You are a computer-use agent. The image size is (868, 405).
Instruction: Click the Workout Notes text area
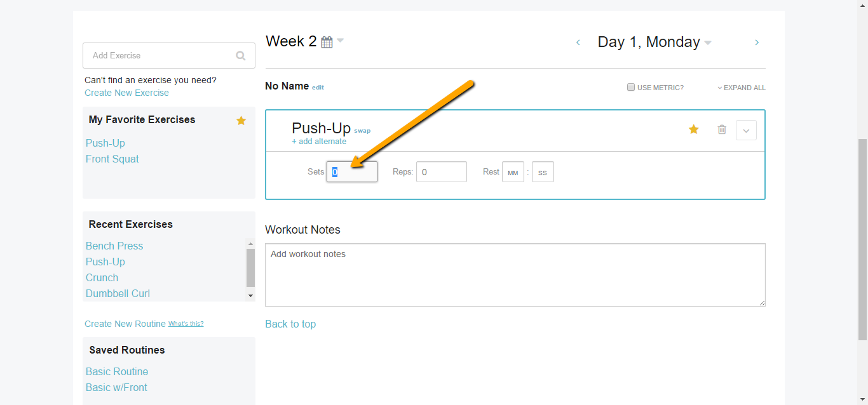[515, 274]
